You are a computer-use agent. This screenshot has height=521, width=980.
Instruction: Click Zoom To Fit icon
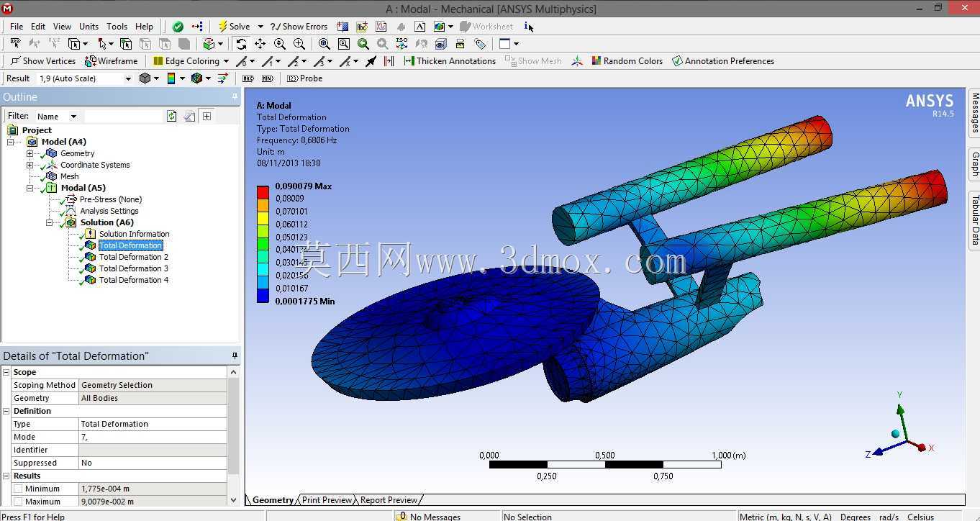325,44
